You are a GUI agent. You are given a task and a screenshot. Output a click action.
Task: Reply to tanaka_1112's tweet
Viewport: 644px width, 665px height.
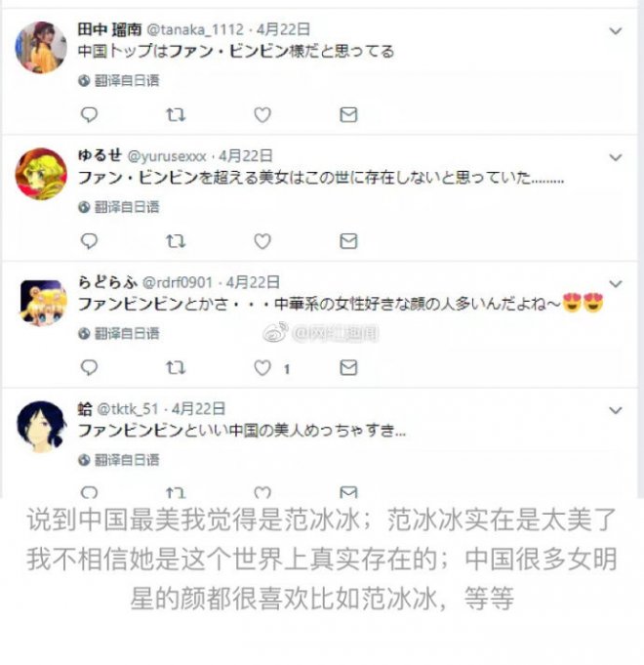(89, 114)
